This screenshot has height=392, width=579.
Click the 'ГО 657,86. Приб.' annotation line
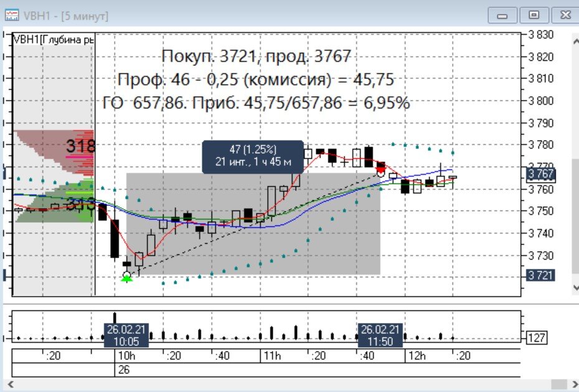click(x=256, y=103)
